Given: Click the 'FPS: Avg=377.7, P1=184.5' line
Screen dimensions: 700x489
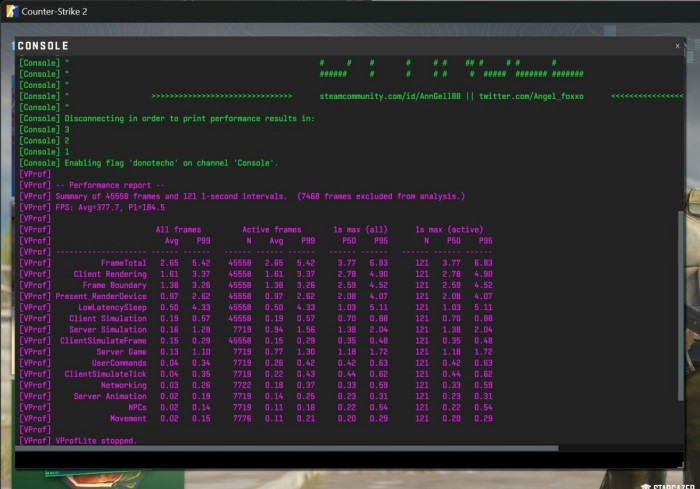Looking at the screenshot, I should 110,207.
